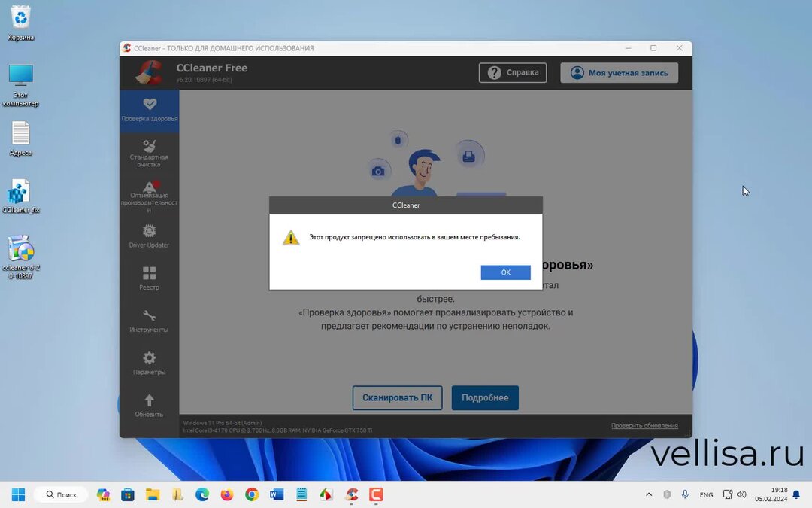
Task: Open the Windows Start menu
Action: [x=18, y=494]
